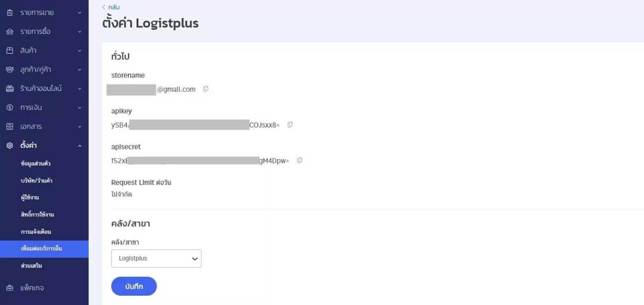Copy the storename email value
The width and height of the screenshot is (644, 305).
pyautogui.click(x=206, y=89)
